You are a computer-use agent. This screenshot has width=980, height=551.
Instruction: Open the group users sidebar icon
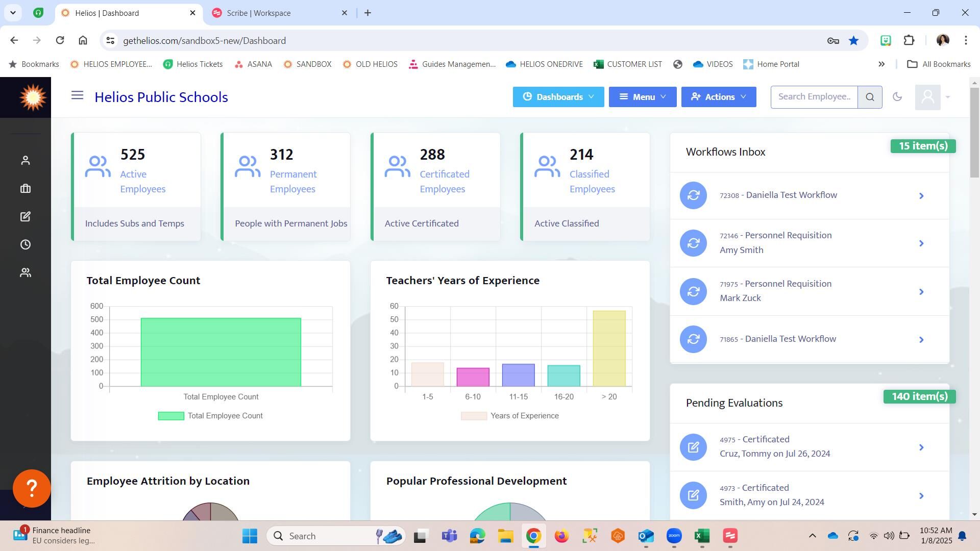pyautogui.click(x=25, y=273)
